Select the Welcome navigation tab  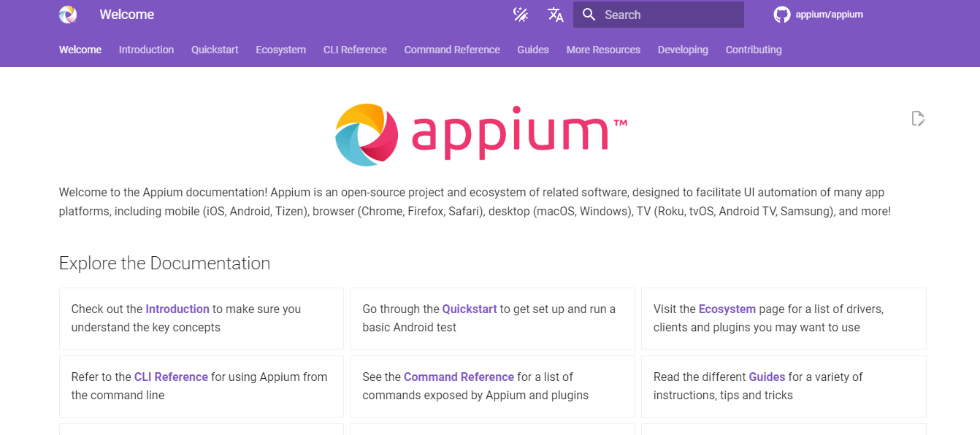click(x=80, y=50)
